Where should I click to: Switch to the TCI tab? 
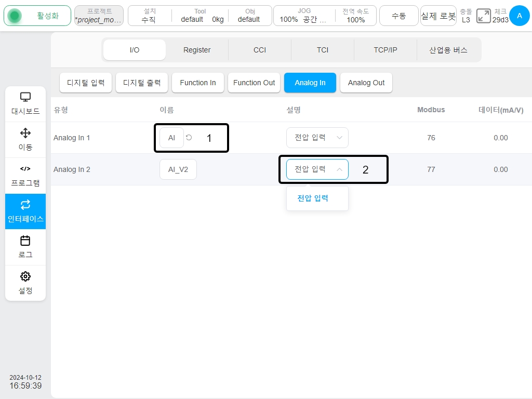tap(322, 50)
